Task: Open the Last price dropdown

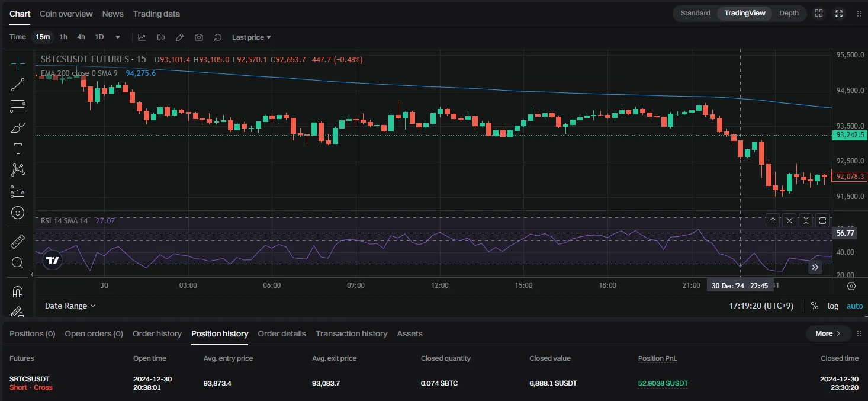Action: (x=251, y=37)
